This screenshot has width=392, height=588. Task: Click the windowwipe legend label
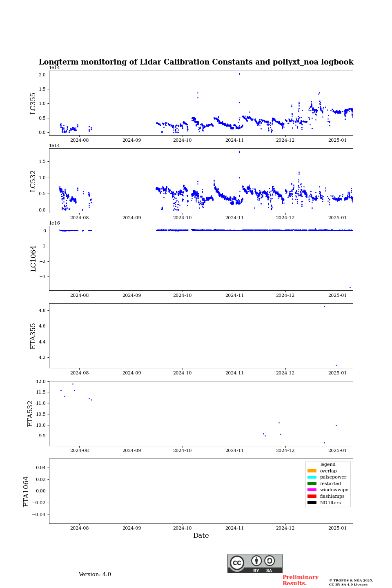click(x=334, y=490)
